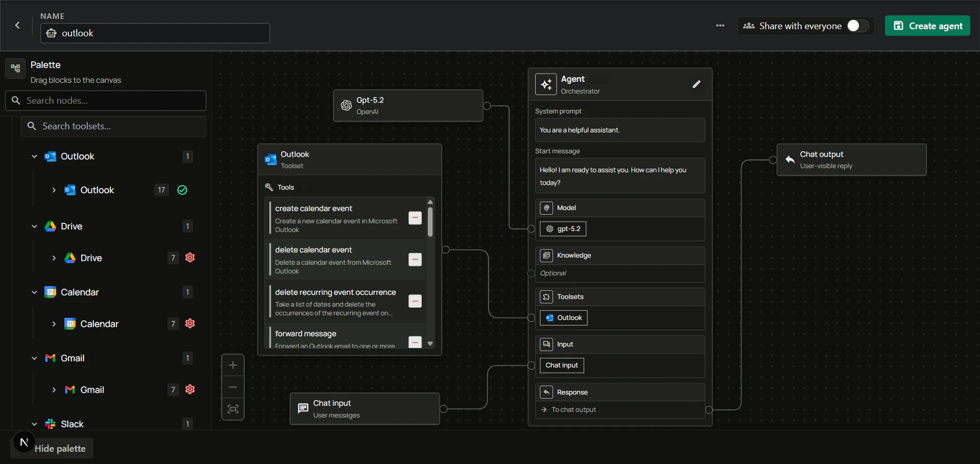Click the back arrow beside the Name field
Screen dimensions: 980x464
pos(17,26)
